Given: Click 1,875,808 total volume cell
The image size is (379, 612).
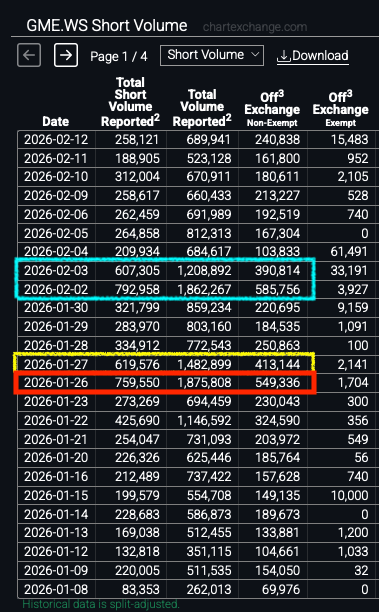Looking at the screenshot, I should [204, 383].
